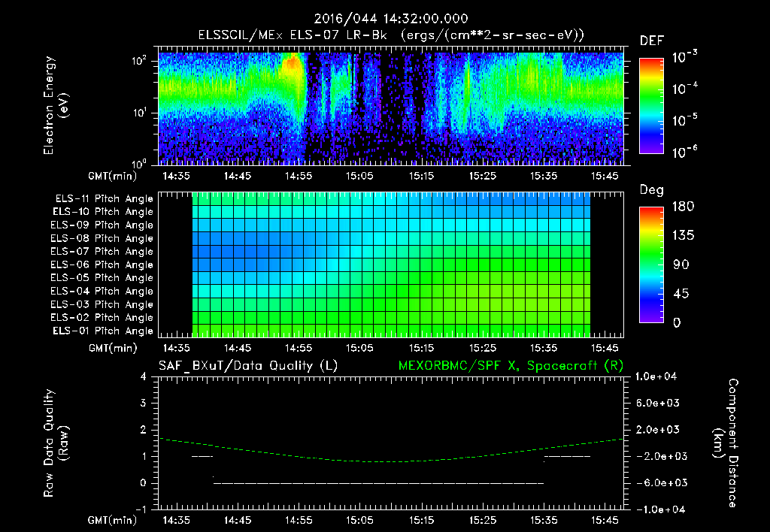Click the Deg pitch angle color bar
This screenshot has width=770, height=532.
click(x=651, y=264)
